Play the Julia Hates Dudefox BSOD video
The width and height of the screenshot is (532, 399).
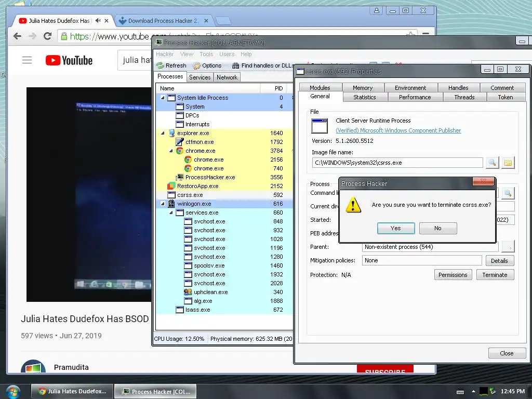click(x=89, y=194)
